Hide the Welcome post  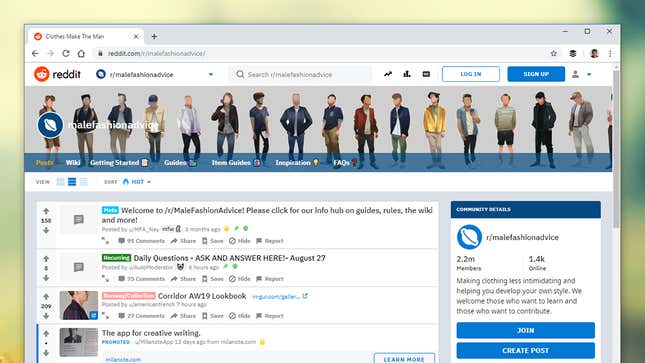tap(240, 241)
